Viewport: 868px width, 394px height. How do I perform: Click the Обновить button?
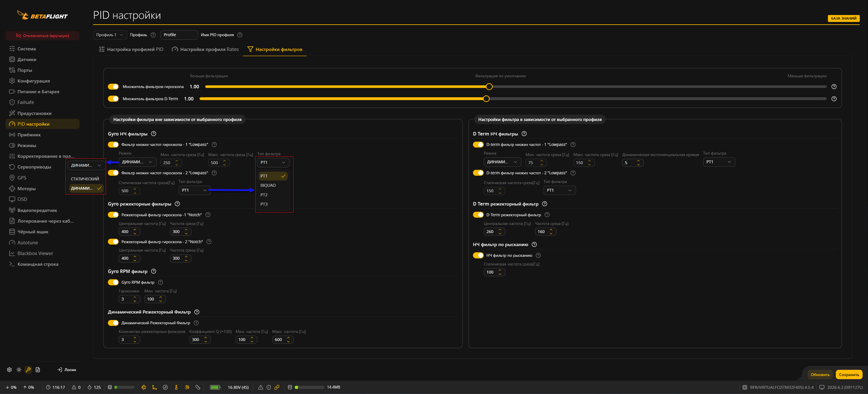[820, 375]
